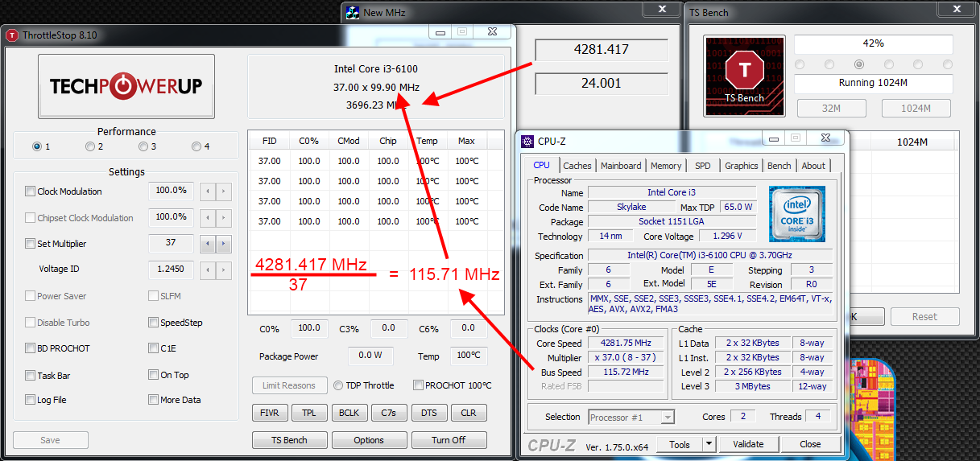Switch to the Mainboard tab

point(620,166)
